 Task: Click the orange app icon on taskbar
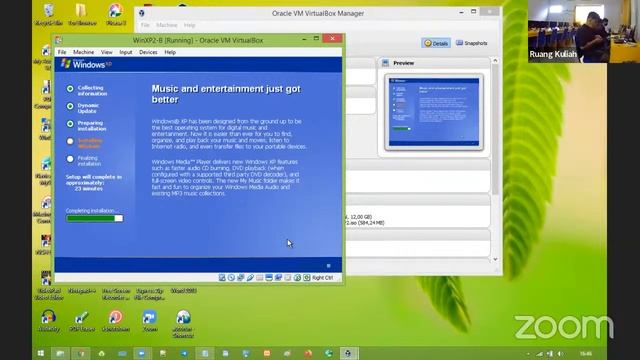tap(267, 353)
